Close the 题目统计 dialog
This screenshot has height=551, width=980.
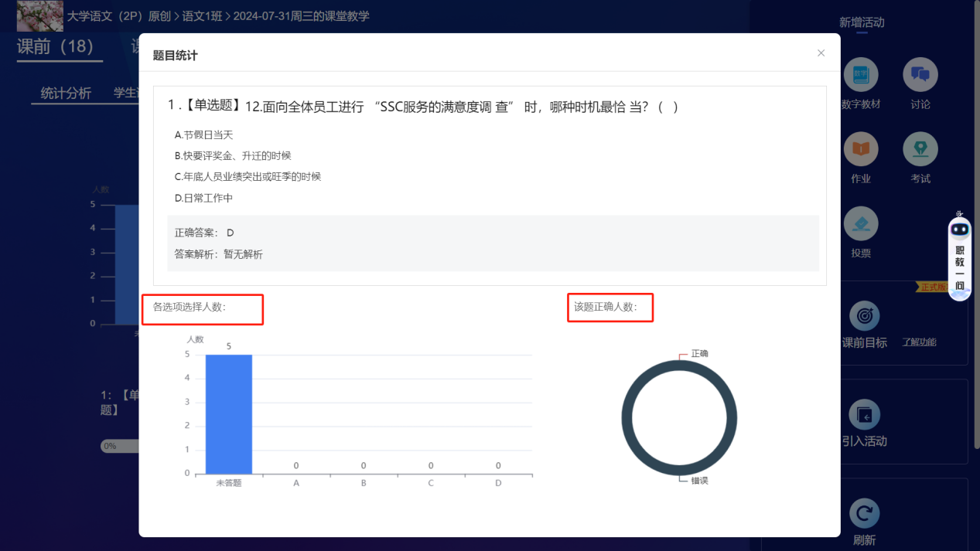click(x=821, y=53)
